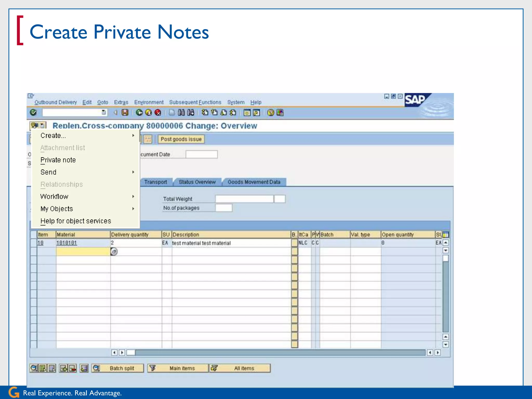532x399 pixels.
Task: Choose Help for object services
Action: (x=76, y=221)
